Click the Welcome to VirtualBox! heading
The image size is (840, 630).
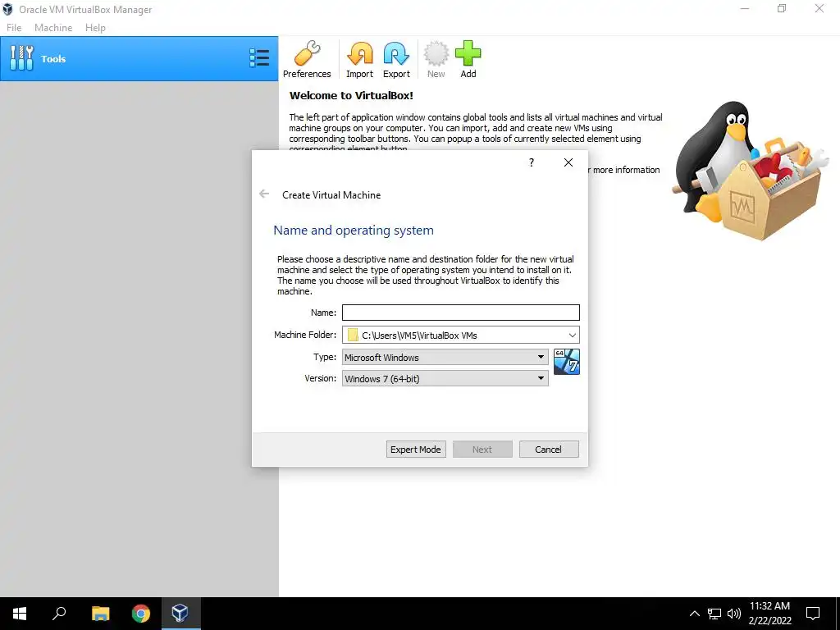(x=351, y=96)
